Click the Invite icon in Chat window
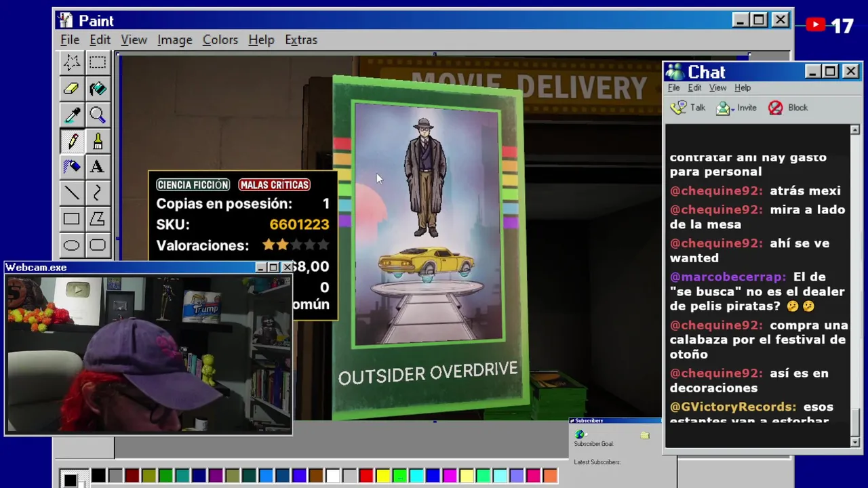Viewport: 868px width, 488px height. point(724,108)
